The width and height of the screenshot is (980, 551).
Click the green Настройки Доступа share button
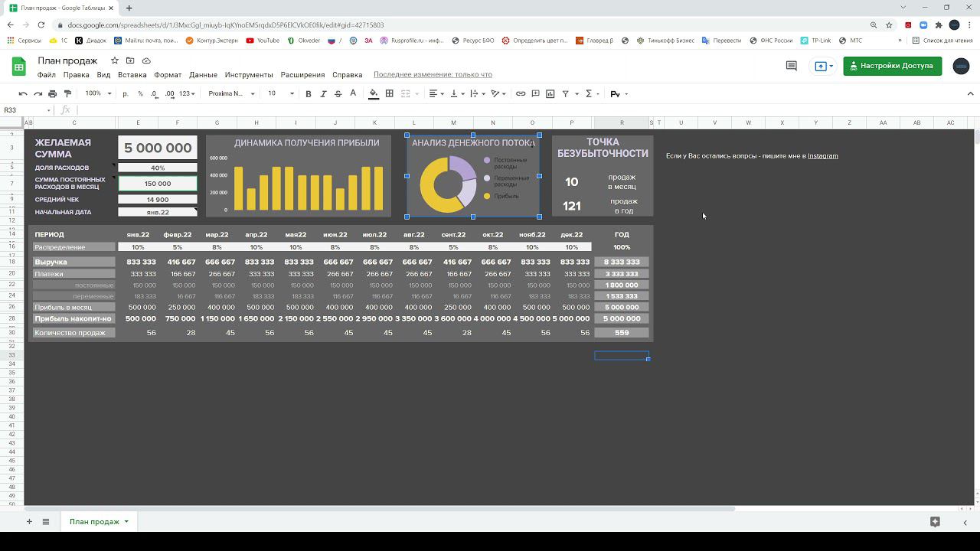tap(892, 66)
